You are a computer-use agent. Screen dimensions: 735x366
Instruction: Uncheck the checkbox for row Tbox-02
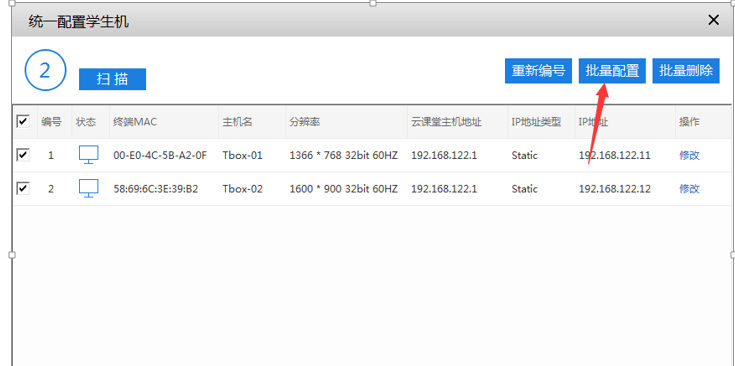(22, 188)
